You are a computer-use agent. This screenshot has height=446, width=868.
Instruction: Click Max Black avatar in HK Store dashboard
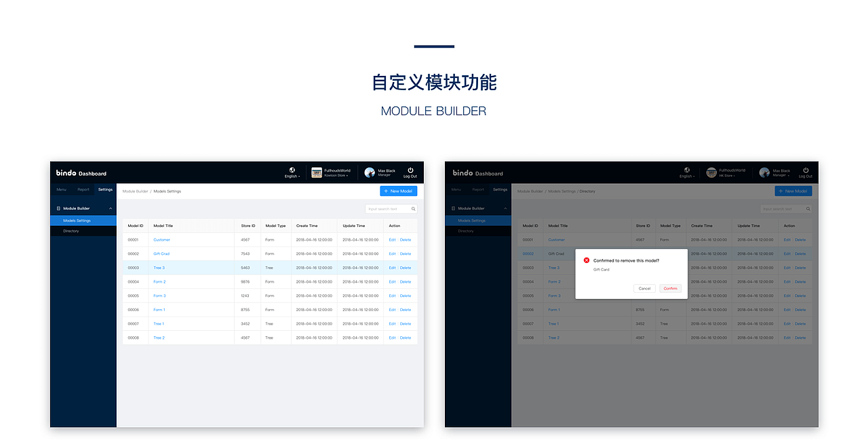[764, 173]
